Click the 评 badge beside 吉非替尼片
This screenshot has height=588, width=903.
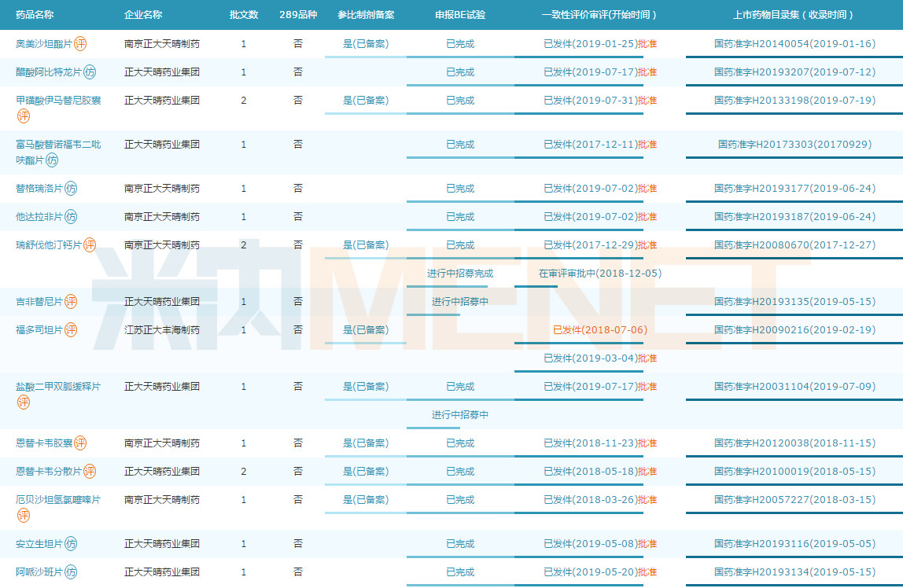coord(71,302)
